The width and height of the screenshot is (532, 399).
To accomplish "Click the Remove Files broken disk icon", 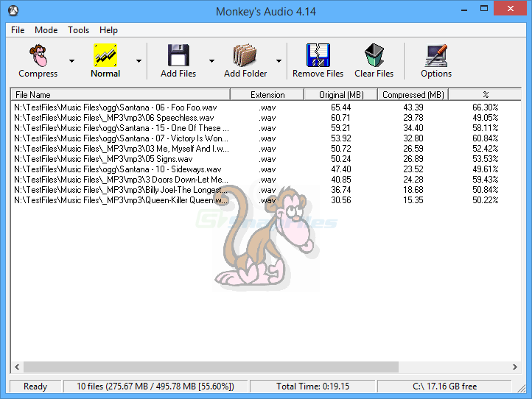I will pos(318,55).
